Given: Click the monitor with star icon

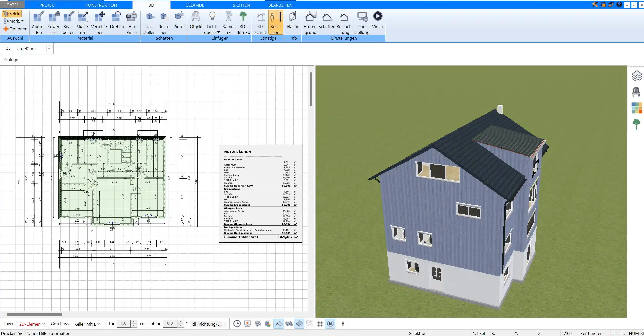Looking at the screenshot, I should click(247, 324).
